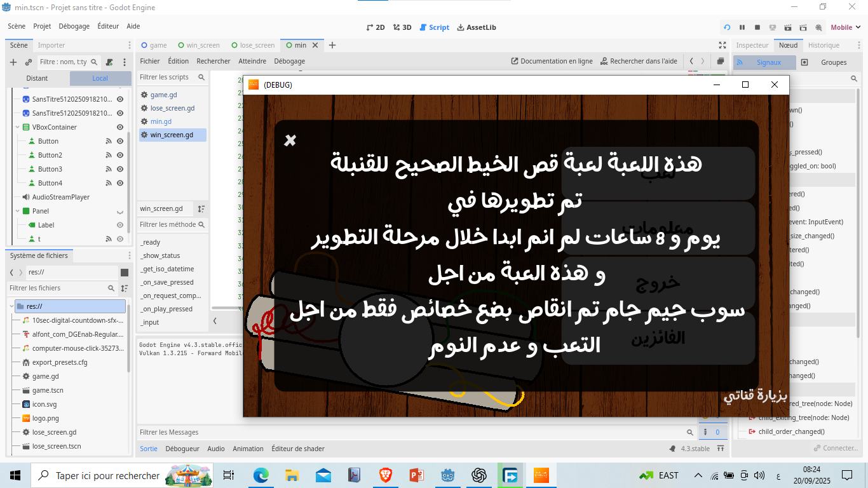
Task: Click the split mode square in FileSystem dock
Action: (125, 272)
